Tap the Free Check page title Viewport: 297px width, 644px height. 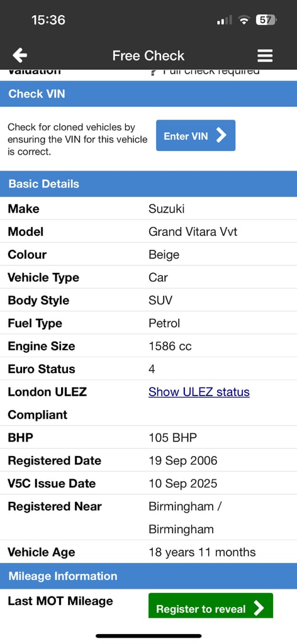[x=148, y=55]
